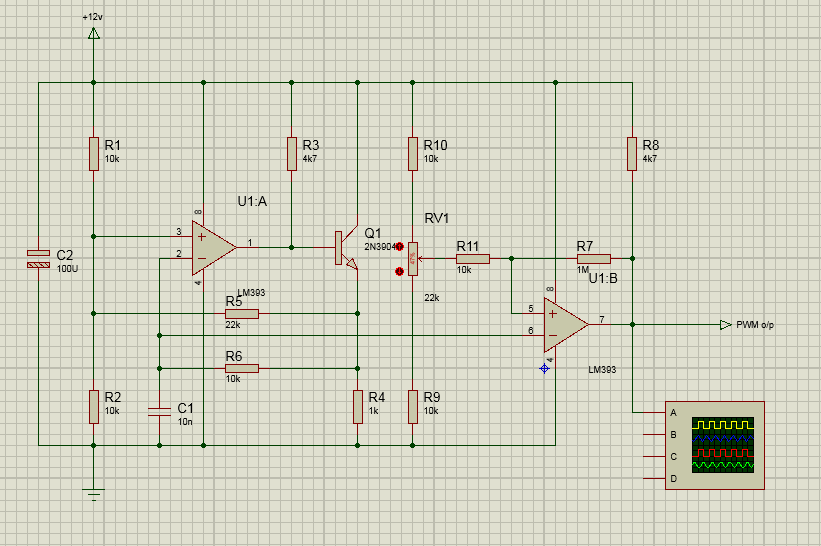Click the +12v power terminal arrow
This screenshot has height=546, width=821.
coord(94,34)
